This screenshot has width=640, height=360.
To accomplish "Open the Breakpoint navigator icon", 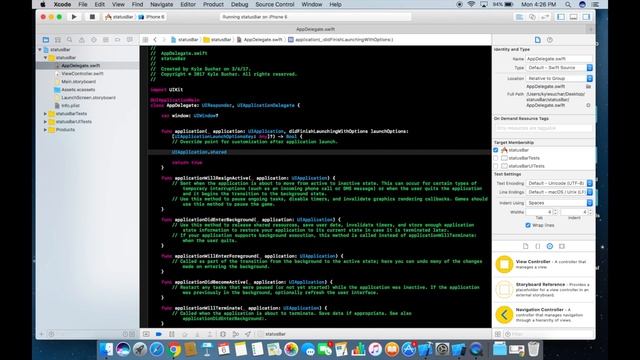I will coord(118,40).
